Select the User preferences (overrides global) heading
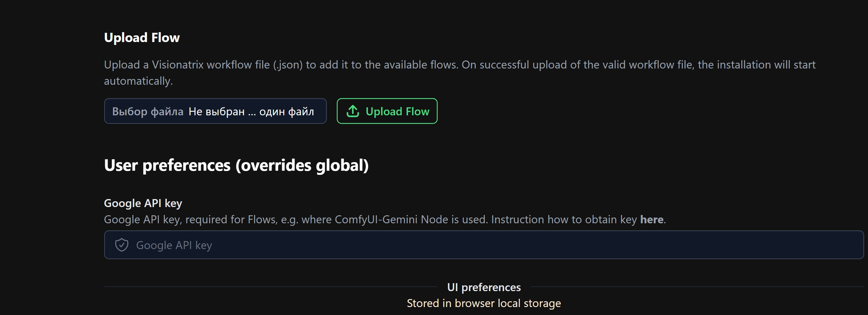Screen dimensions: 868x315 pyautogui.click(x=236, y=165)
